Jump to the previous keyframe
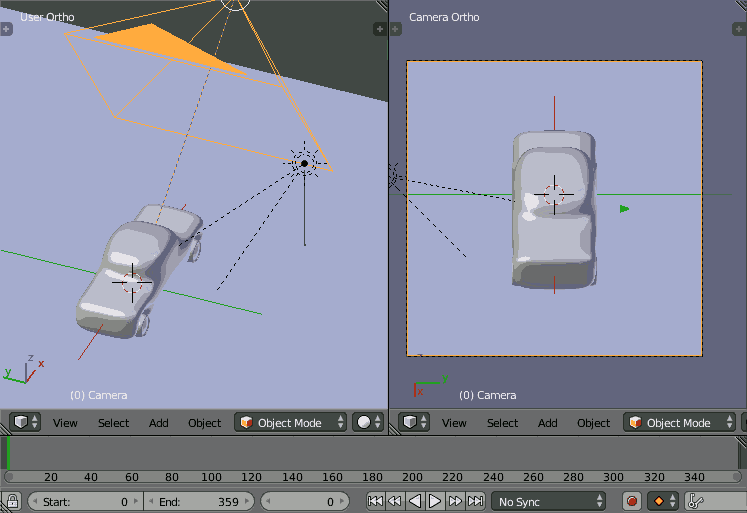 (x=395, y=501)
